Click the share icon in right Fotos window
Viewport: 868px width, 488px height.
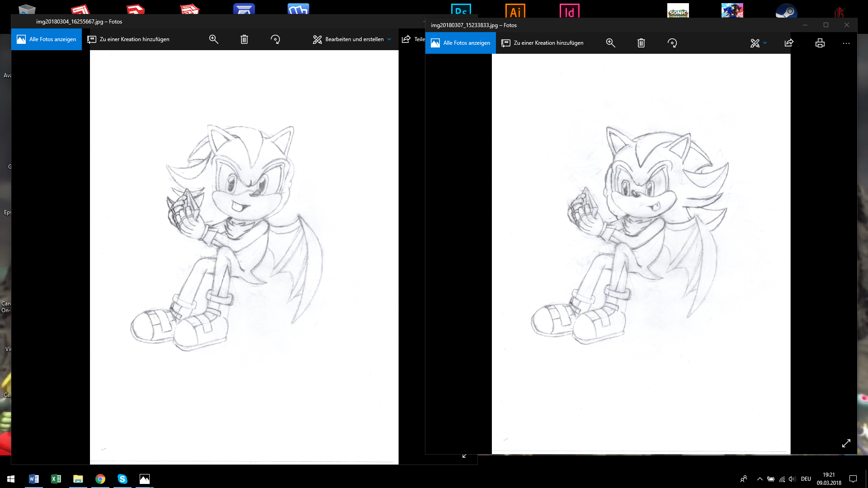(789, 43)
